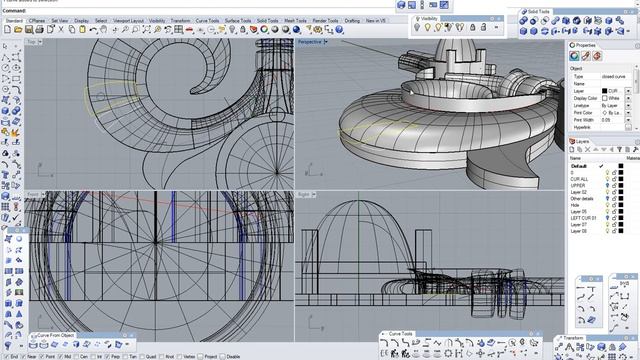The image size is (640, 360).
Task: Toggle the Perp object snap checkbox
Action: point(107,356)
